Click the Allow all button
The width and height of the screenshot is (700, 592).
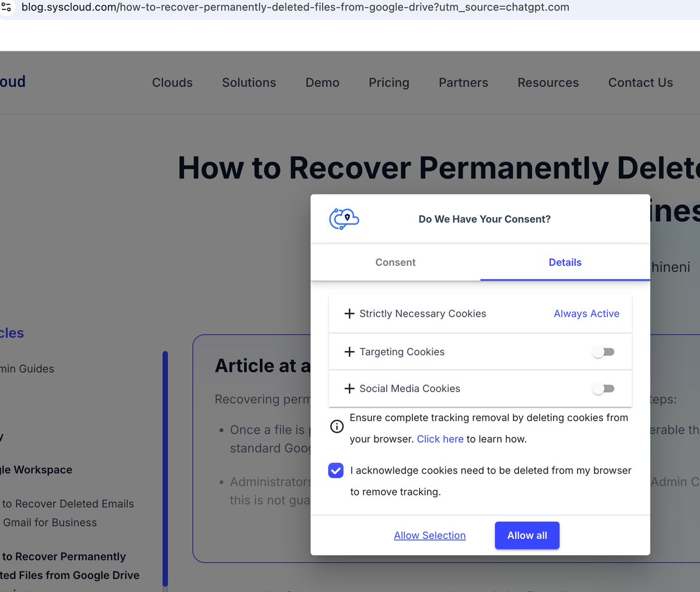[527, 535]
